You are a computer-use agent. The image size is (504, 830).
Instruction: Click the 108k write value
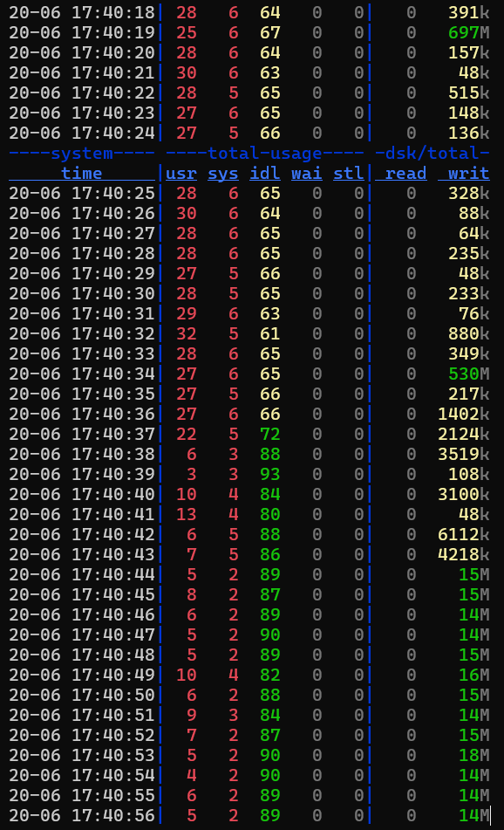click(x=468, y=474)
